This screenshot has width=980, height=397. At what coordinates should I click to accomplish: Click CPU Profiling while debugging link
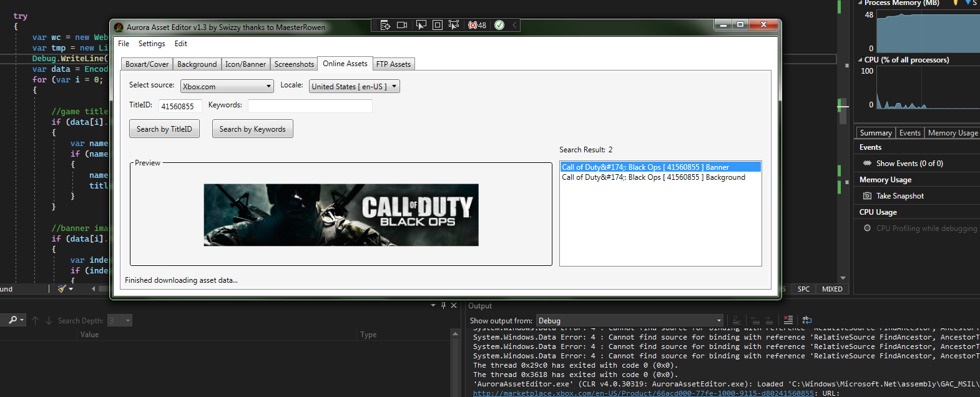pyautogui.click(x=927, y=228)
